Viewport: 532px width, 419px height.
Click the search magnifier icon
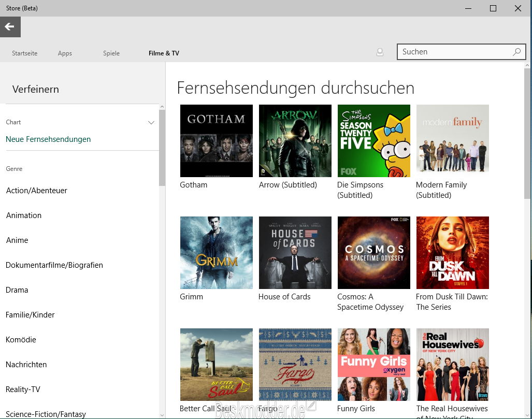point(517,52)
